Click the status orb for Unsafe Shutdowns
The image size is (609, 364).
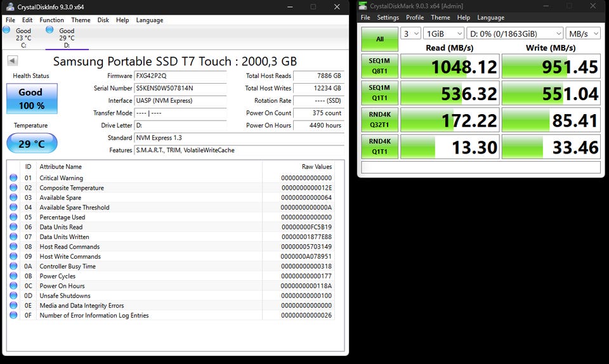13,296
